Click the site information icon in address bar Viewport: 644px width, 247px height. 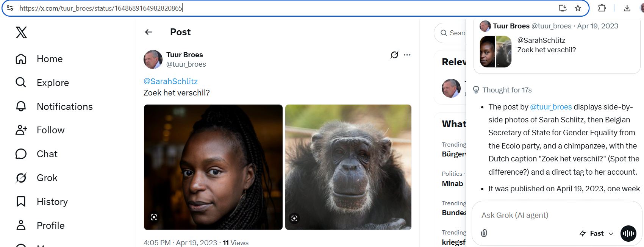pyautogui.click(x=10, y=8)
